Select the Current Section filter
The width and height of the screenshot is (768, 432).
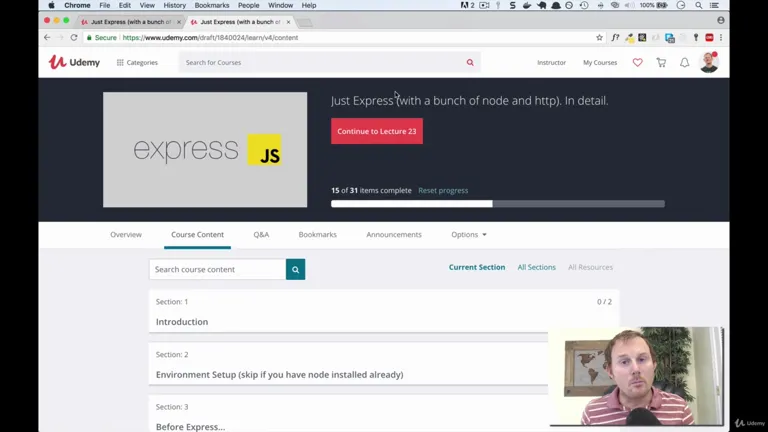477,267
